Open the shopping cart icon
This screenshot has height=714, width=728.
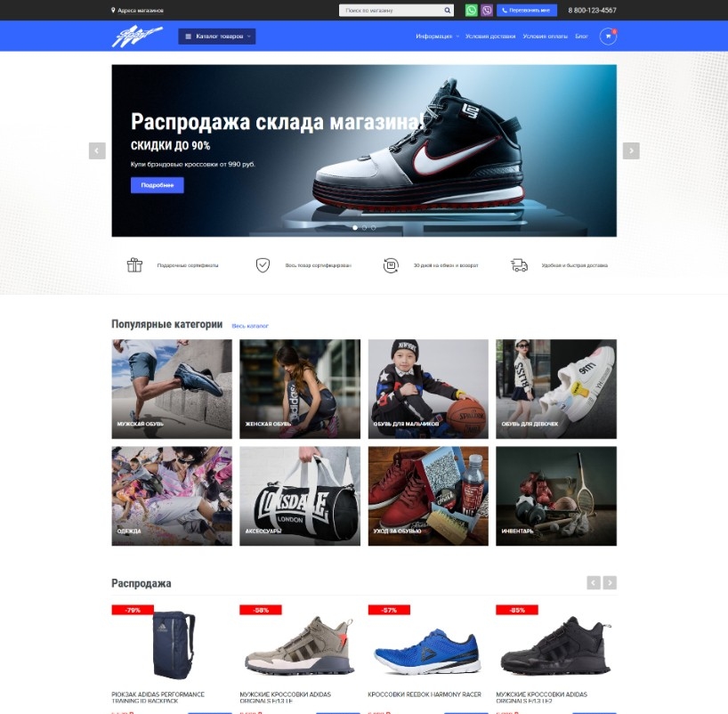coord(608,37)
